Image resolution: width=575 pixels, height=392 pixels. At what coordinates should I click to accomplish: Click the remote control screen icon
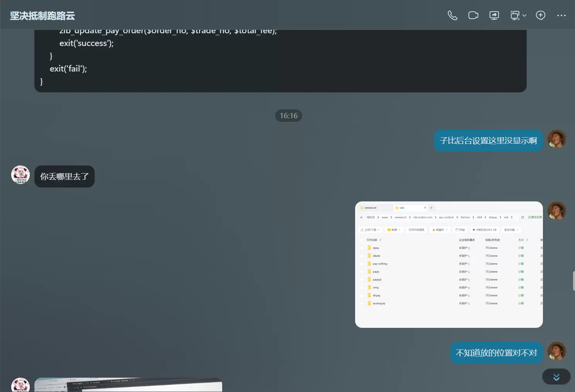point(515,15)
